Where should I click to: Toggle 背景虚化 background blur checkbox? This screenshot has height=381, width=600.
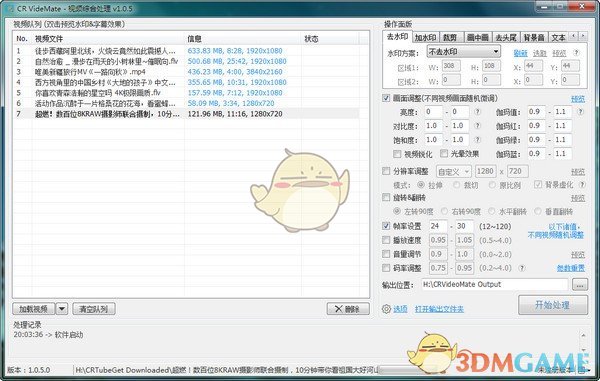pos(538,185)
